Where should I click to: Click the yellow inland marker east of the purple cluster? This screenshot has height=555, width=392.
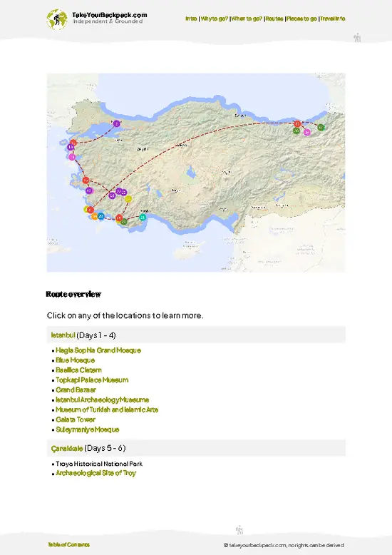click(x=128, y=199)
